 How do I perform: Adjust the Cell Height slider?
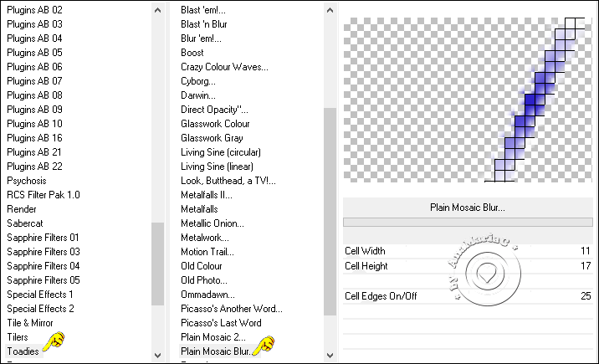pos(468,266)
